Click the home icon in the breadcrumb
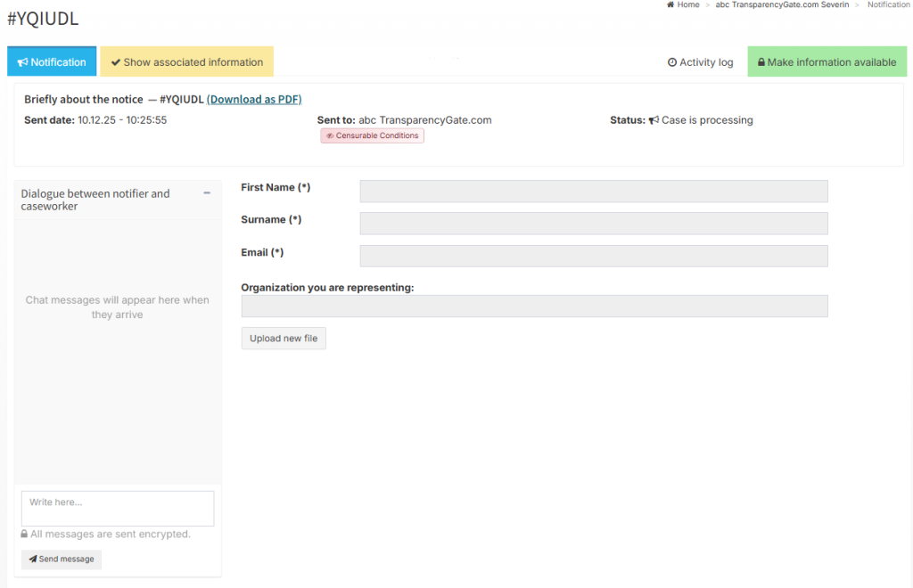The height and width of the screenshot is (588, 913). click(x=670, y=5)
